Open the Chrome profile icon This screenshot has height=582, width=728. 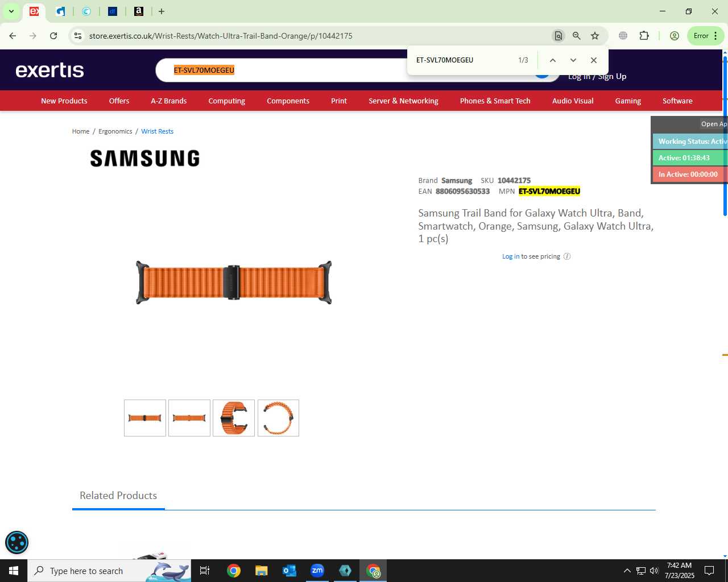(675, 36)
